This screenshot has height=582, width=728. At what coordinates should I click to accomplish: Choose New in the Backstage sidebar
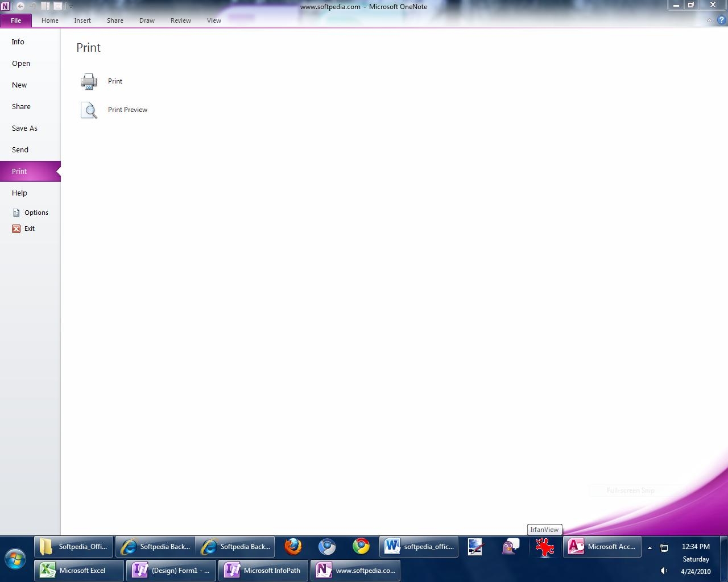point(30,85)
